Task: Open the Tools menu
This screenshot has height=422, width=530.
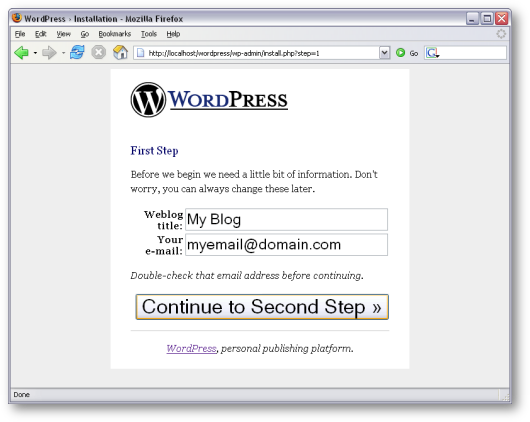Action: [x=149, y=34]
